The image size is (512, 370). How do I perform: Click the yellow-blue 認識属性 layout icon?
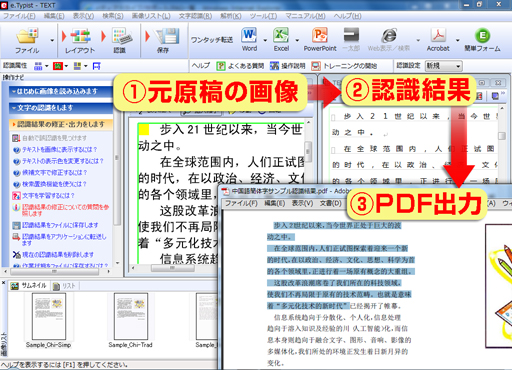(77, 66)
